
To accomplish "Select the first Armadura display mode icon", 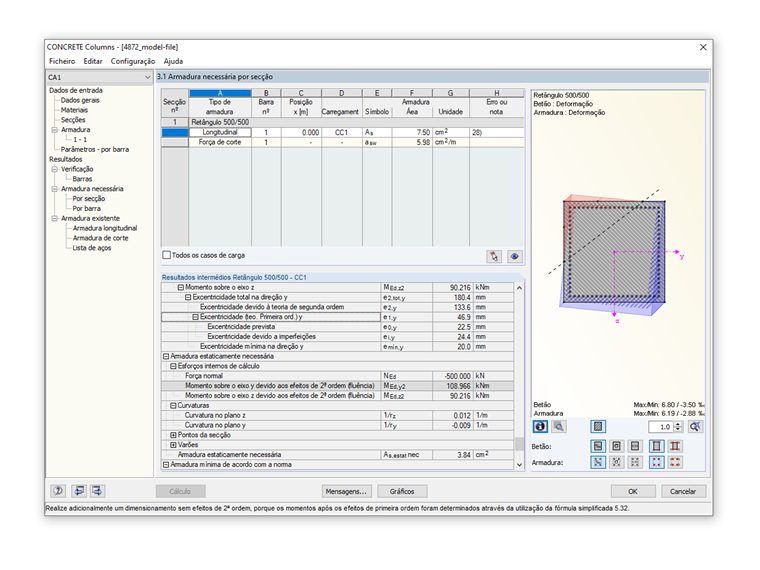I will [598, 462].
